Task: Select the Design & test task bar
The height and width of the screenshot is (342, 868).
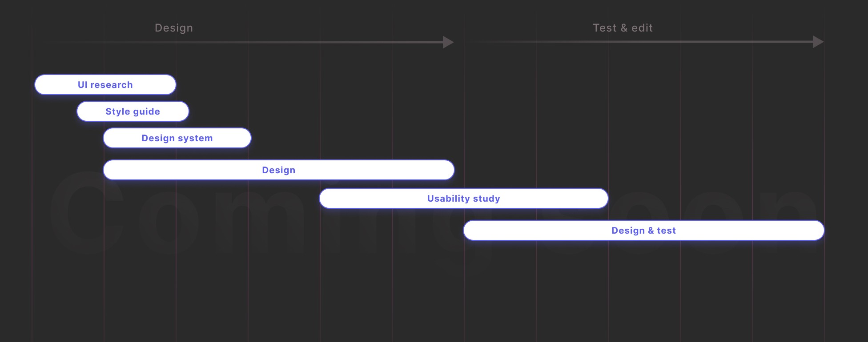Action: [644, 230]
